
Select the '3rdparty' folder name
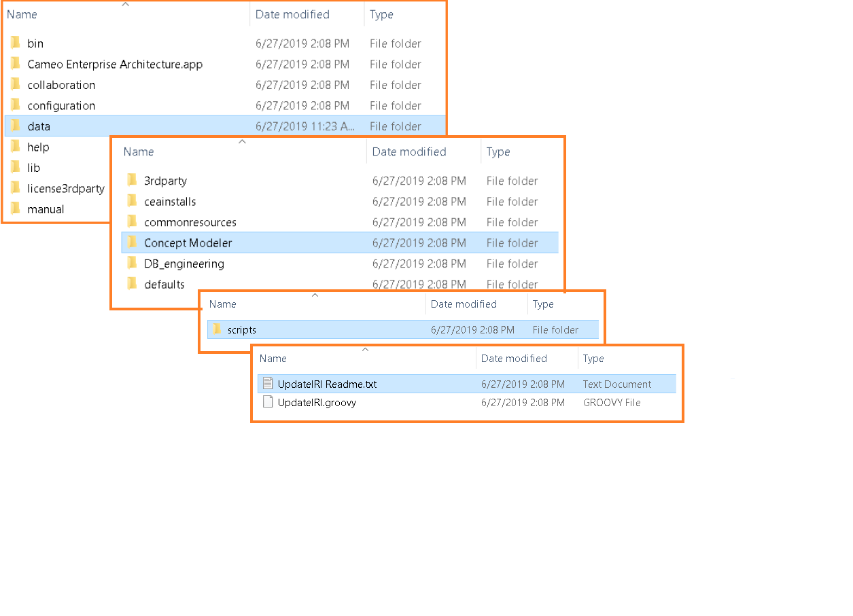tap(165, 181)
